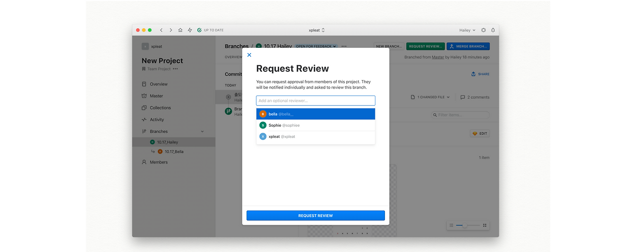Open the home icon in toolbar
Screen dimensions: 644x252
click(x=180, y=30)
